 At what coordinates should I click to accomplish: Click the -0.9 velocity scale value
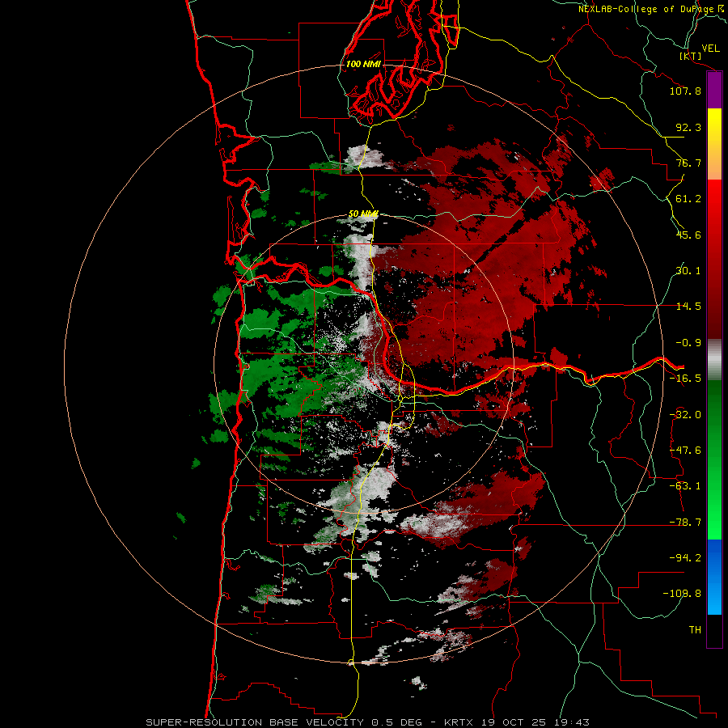click(688, 343)
